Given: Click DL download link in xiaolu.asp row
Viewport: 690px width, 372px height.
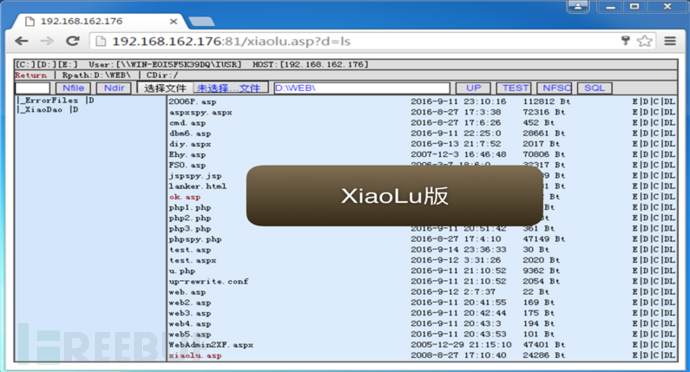Looking at the screenshot, I should [669, 355].
